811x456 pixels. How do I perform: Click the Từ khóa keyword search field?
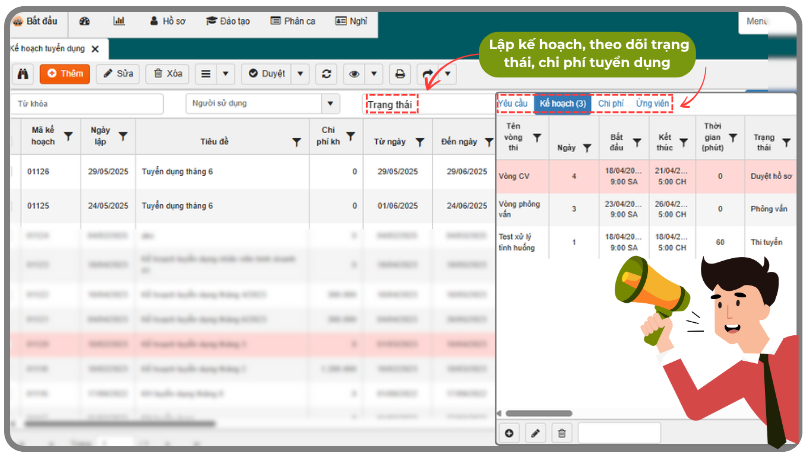(x=87, y=104)
